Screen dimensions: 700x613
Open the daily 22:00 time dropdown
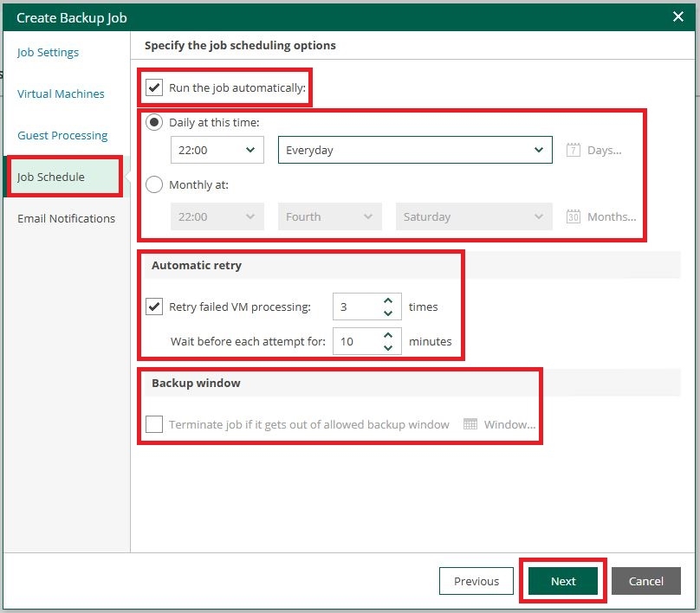(217, 150)
